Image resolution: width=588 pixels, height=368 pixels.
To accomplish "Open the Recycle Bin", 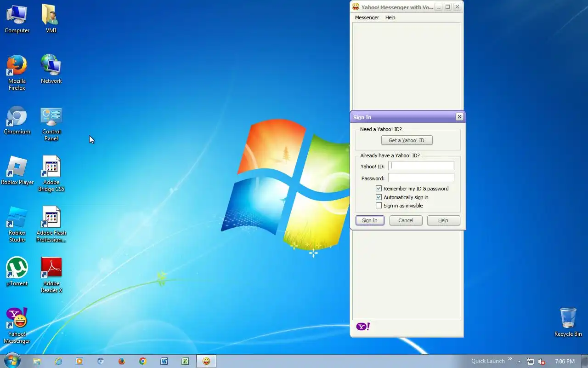I will pyautogui.click(x=568, y=322).
